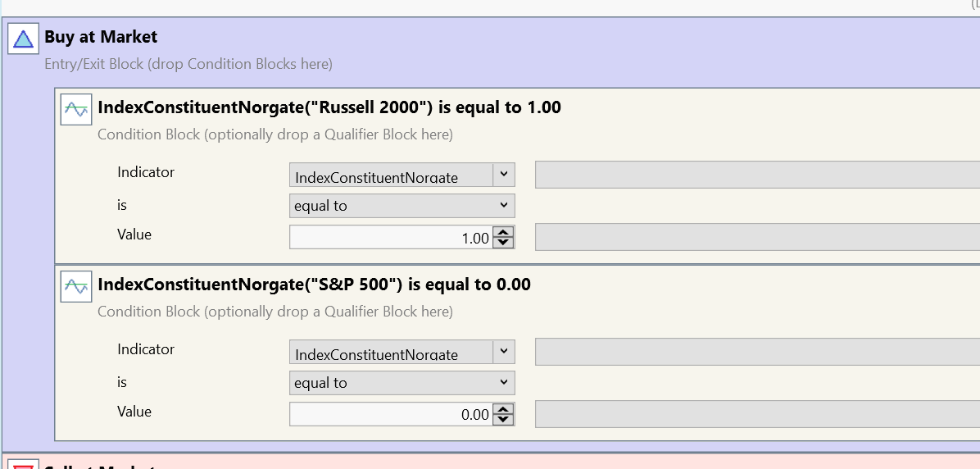Increase the 0.00 value with up arrow
Screen dimensions: 980x469
pos(505,410)
